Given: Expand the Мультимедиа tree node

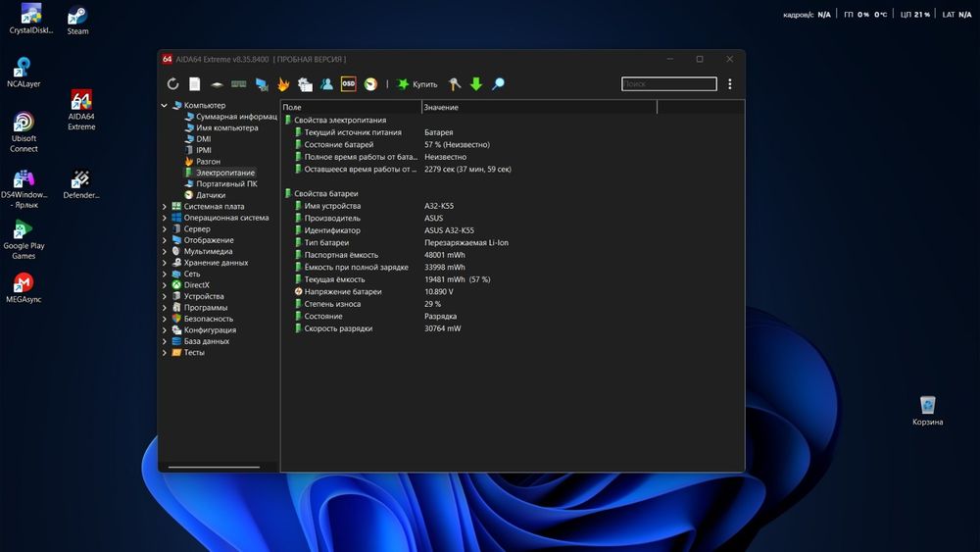Looking at the screenshot, I should pos(165,251).
